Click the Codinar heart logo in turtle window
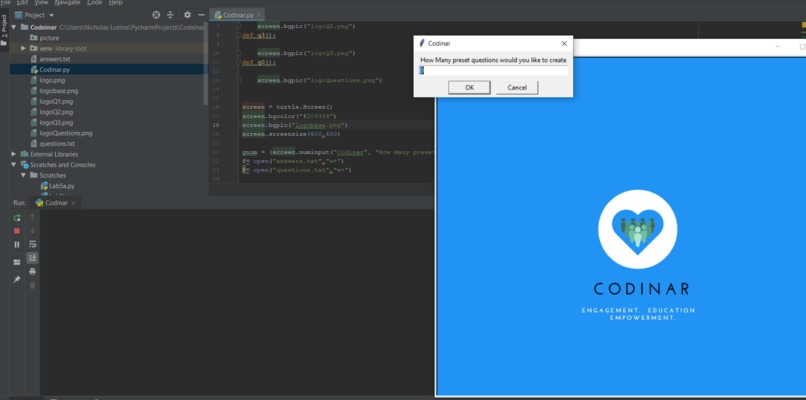Screen dimensions: 806x400 (637, 229)
